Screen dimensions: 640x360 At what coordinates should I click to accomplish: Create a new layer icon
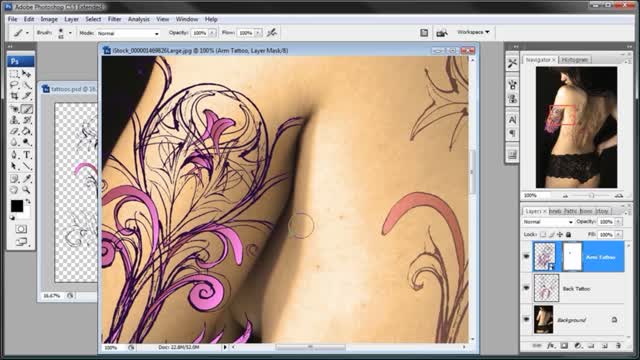click(604, 346)
